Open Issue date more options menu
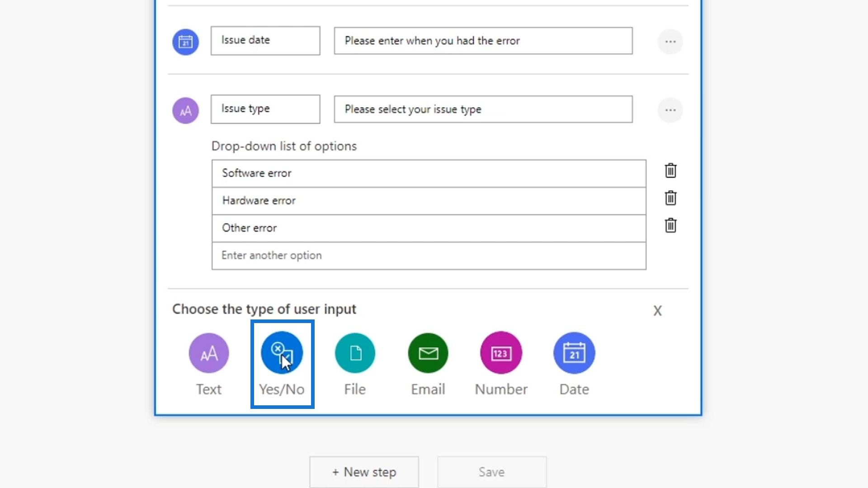This screenshot has height=488, width=868. [x=670, y=42]
